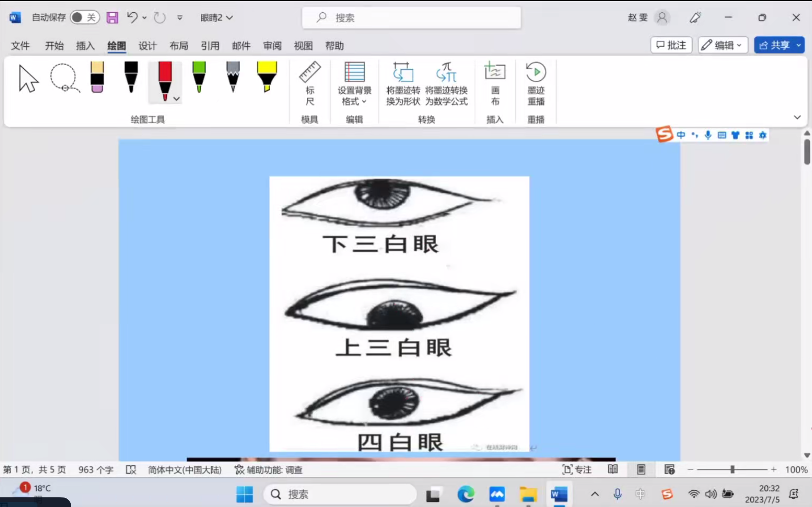Viewport: 812px width, 507px height.
Task: Insert a drawing canvas (画布)
Action: pos(495,84)
